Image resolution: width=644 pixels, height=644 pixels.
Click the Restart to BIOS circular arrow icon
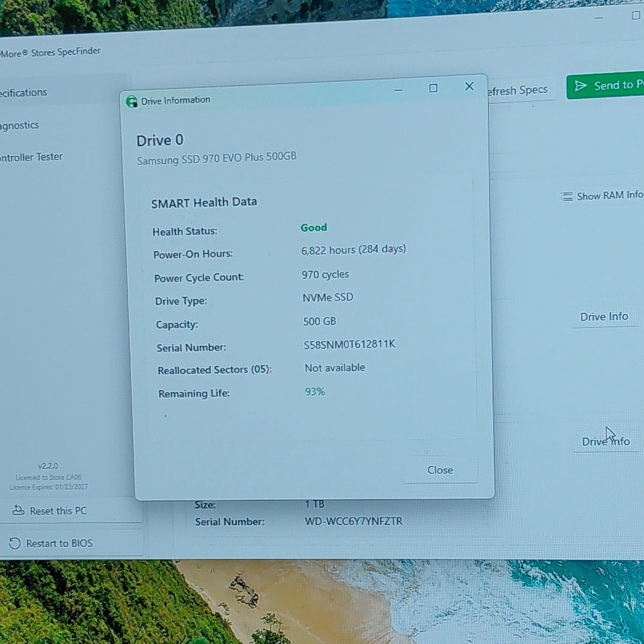tap(15, 544)
